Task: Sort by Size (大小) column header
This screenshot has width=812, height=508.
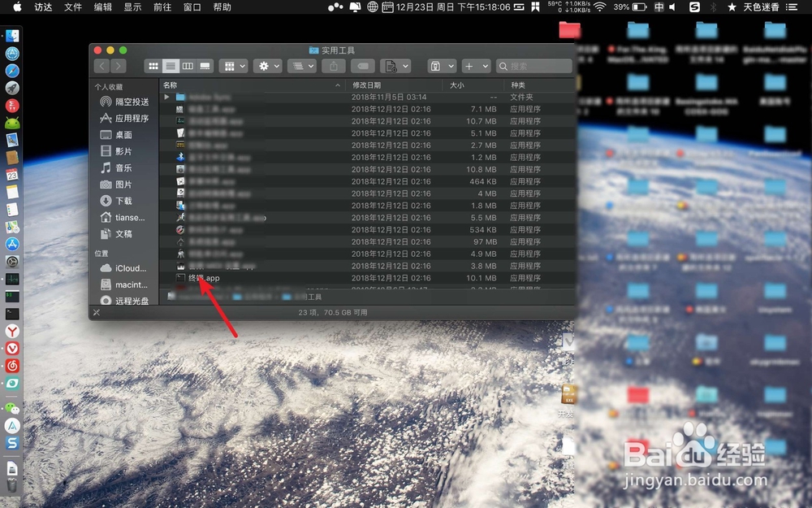Action: click(x=473, y=85)
